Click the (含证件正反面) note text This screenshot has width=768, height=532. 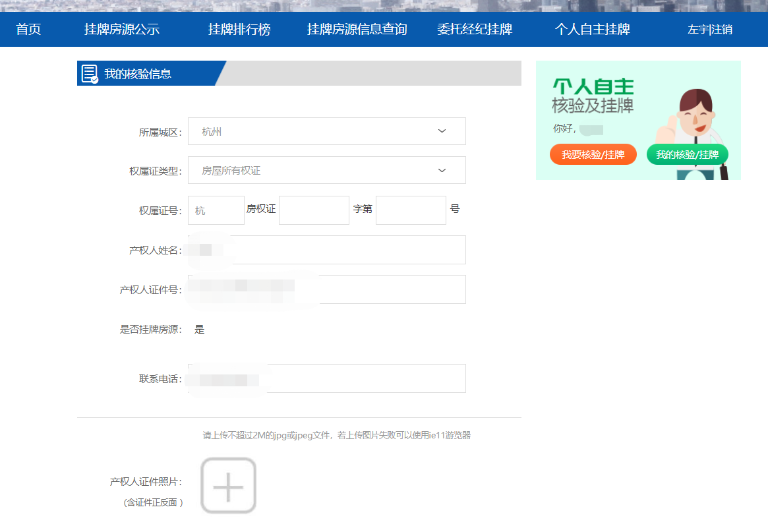(x=153, y=502)
